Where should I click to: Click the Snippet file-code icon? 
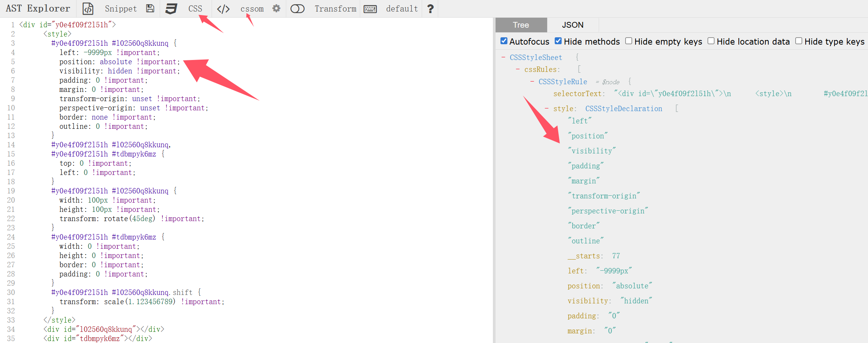(x=88, y=8)
